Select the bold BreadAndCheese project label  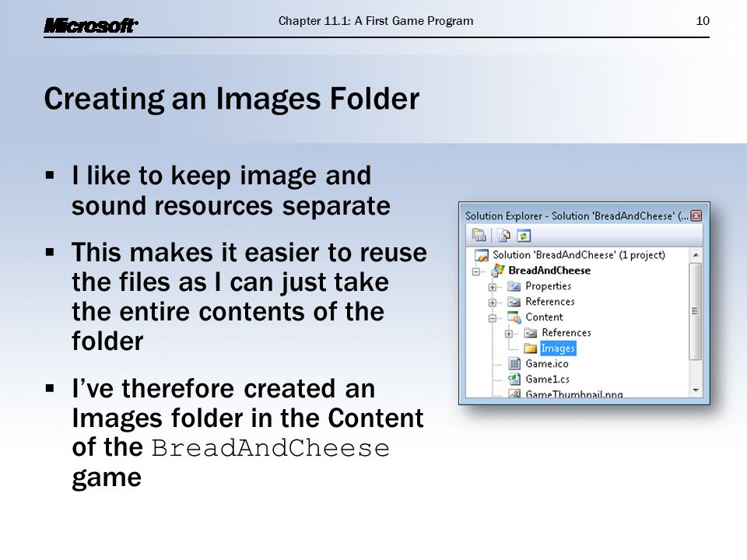(549, 271)
